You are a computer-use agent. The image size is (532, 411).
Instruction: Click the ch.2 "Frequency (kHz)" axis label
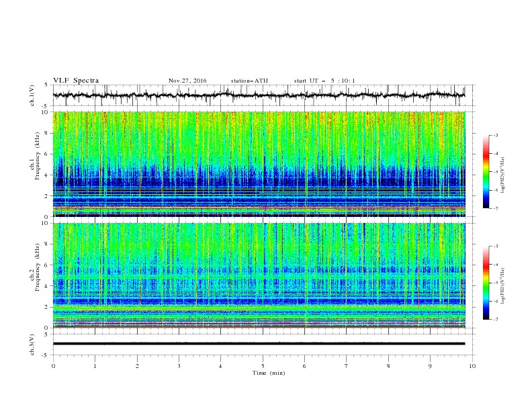pos(38,267)
